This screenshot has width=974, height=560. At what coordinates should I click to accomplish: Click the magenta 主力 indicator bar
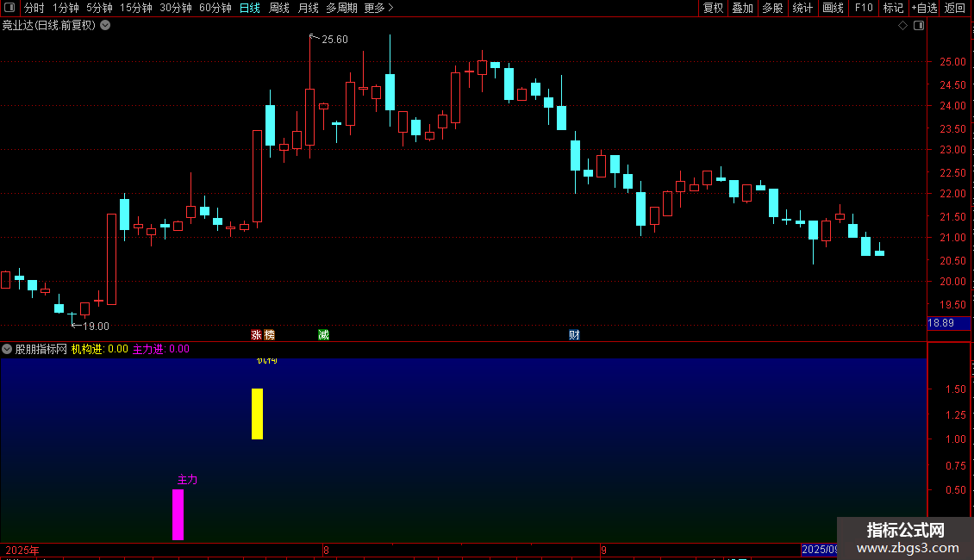(x=178, y=514)
